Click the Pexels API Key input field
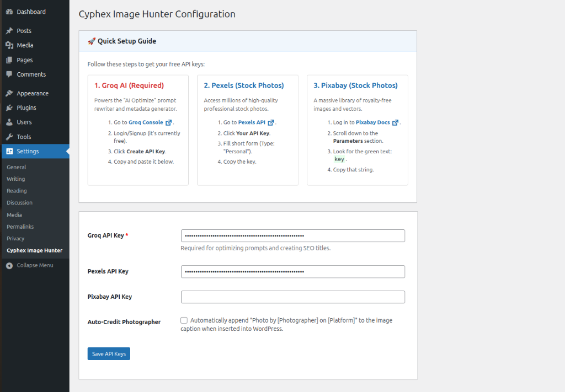 (x=292, y=272)
